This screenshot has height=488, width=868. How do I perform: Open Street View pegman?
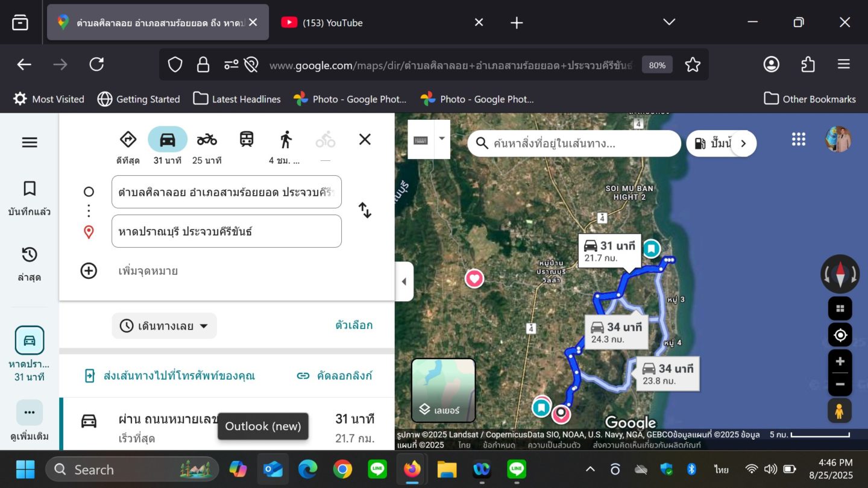point(840,411)
